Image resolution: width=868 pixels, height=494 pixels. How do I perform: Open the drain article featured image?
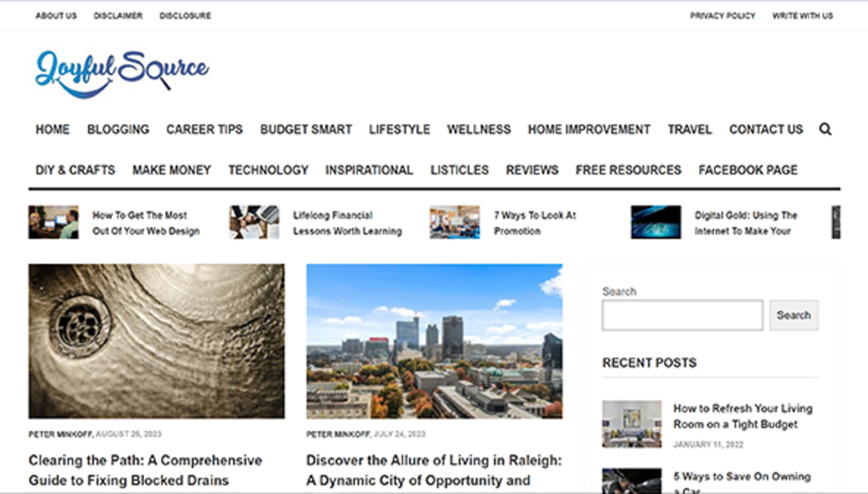coord(156,341)
